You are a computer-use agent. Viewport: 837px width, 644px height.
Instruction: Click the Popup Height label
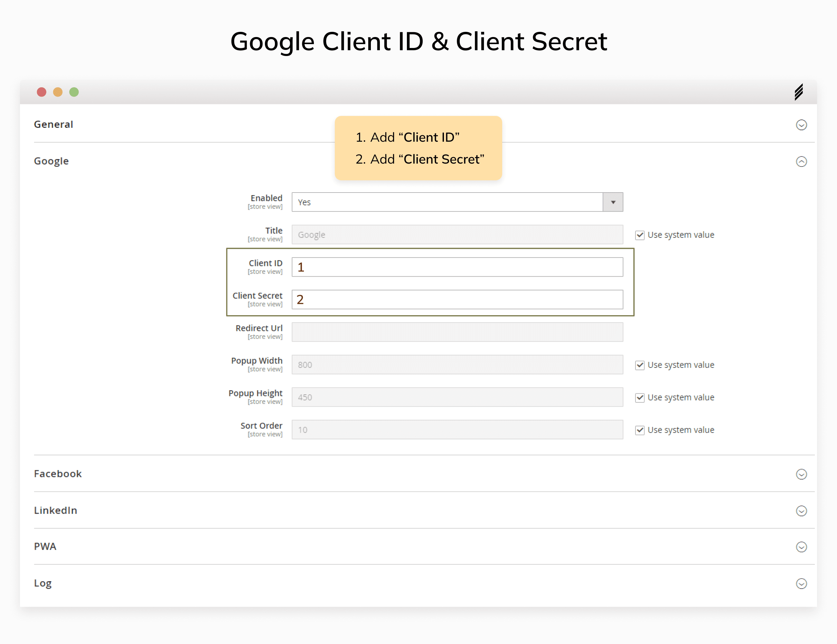pos(256,394)
